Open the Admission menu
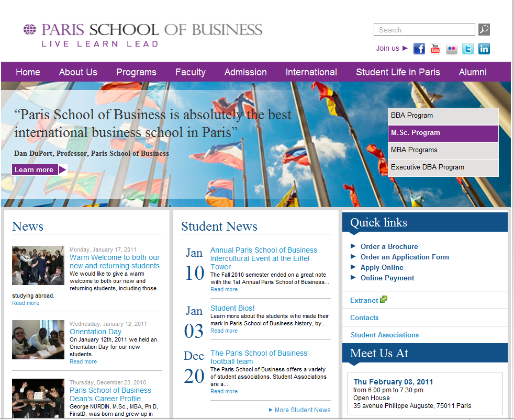This screenshot has width=514, height=420. coord(245,72)
